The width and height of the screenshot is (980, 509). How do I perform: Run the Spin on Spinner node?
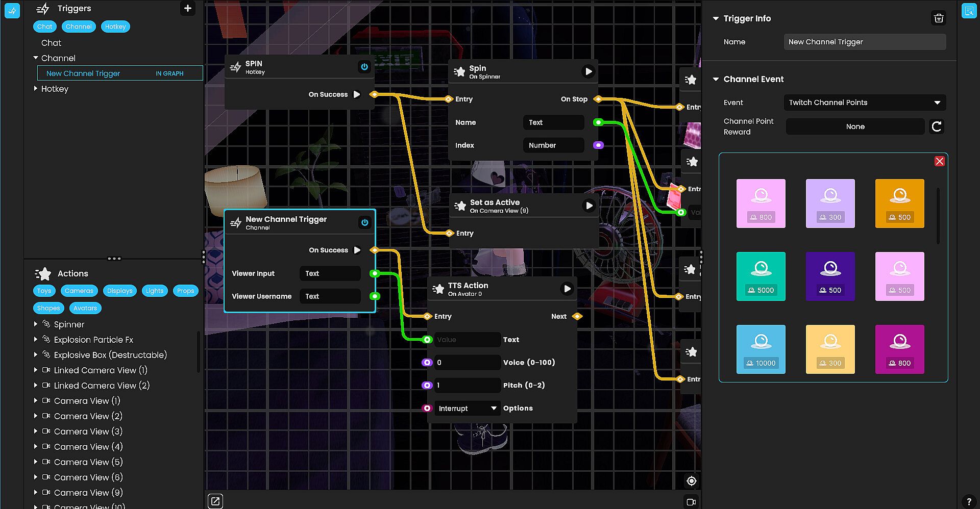click(x=588, y=72)
